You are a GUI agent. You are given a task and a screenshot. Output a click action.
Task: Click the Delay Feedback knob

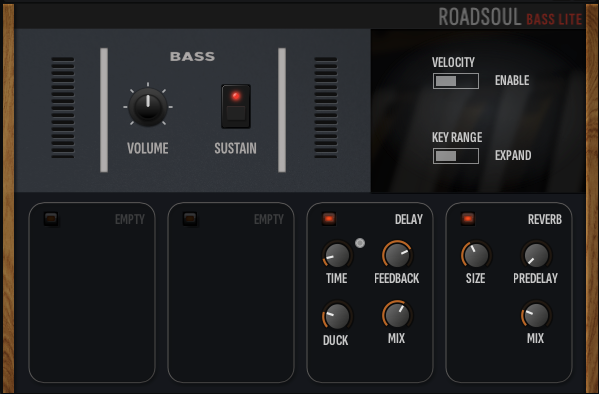pyautogui.click(x=397, y=255)
